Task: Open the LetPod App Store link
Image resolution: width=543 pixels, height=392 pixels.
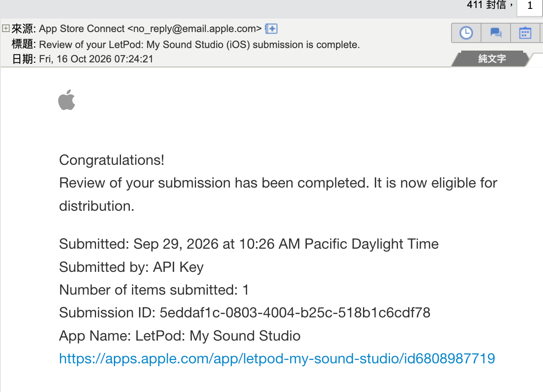Action: 277,358
